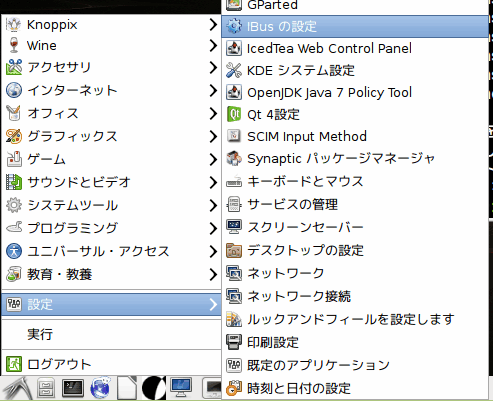Expand ユニバーサル・アクセス with its arrow
The height and width of the screenshot is (401, 493).
coord(213,251)
